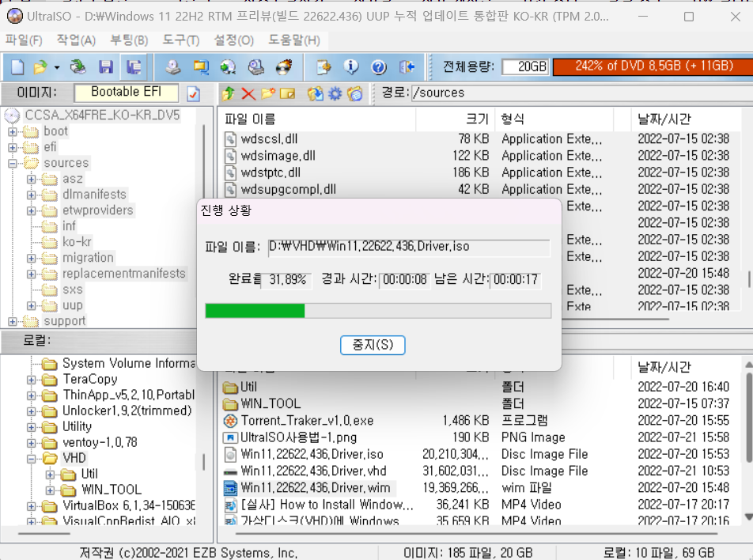Click the 파일 이름 field in progress dialog
This screenshot has height=560, width=753.
(x=409, y=248)
